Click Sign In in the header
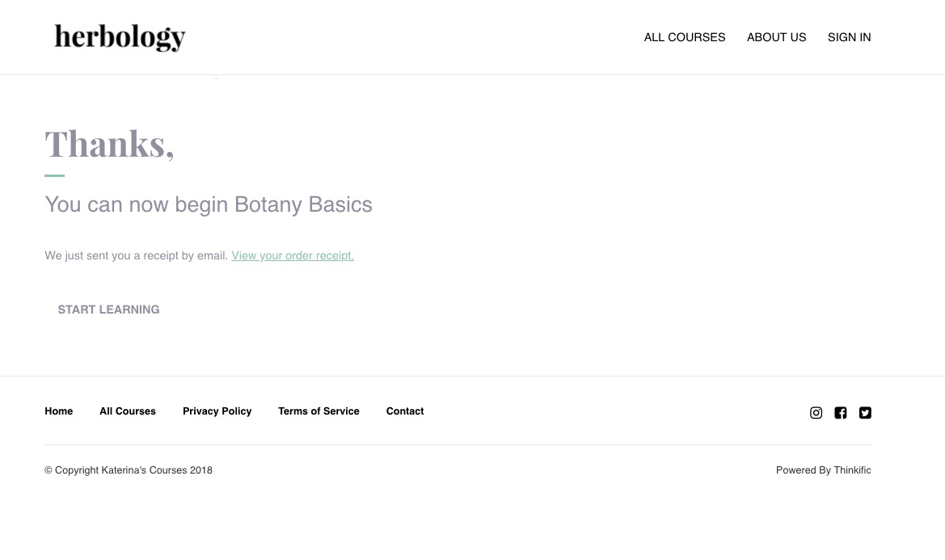 [849, 37]
